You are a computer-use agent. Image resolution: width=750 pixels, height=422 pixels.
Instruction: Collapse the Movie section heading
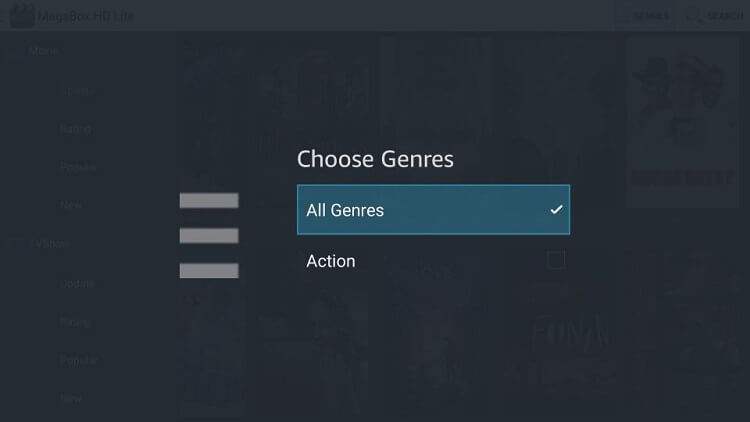pyautogui.click(x=44, y=51)
